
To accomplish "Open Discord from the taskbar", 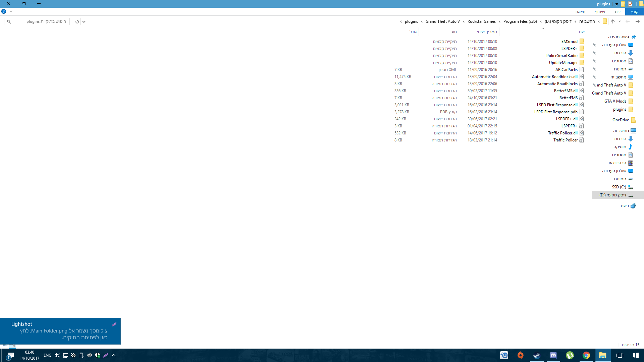I will pyautogui.click(x=553, y=355).
